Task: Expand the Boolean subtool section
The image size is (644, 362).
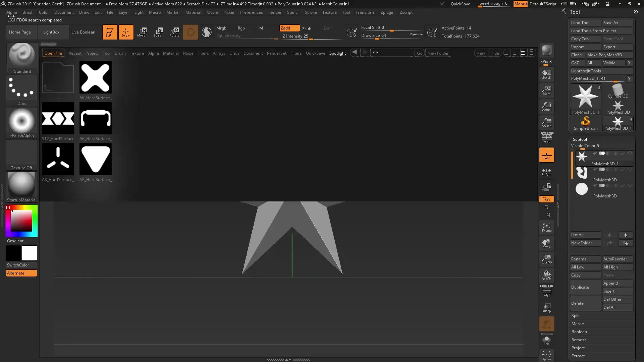Action: 579,332
